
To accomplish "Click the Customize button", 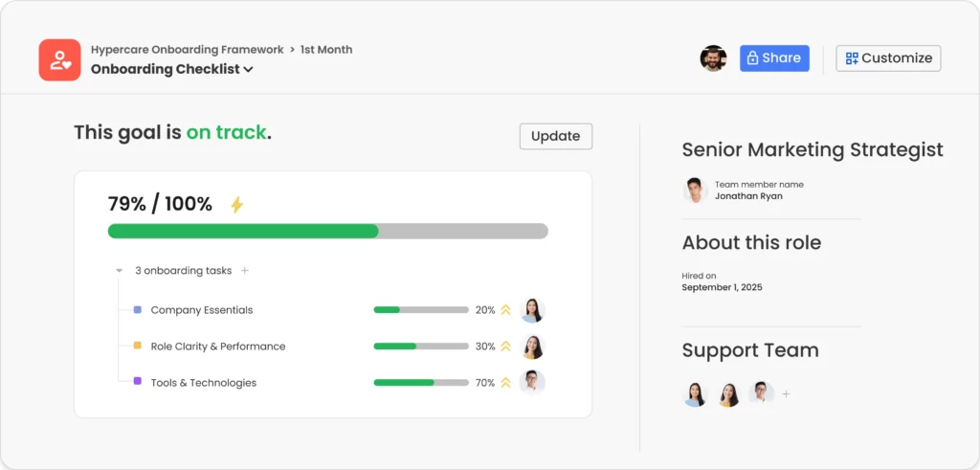I will (888, 58).
